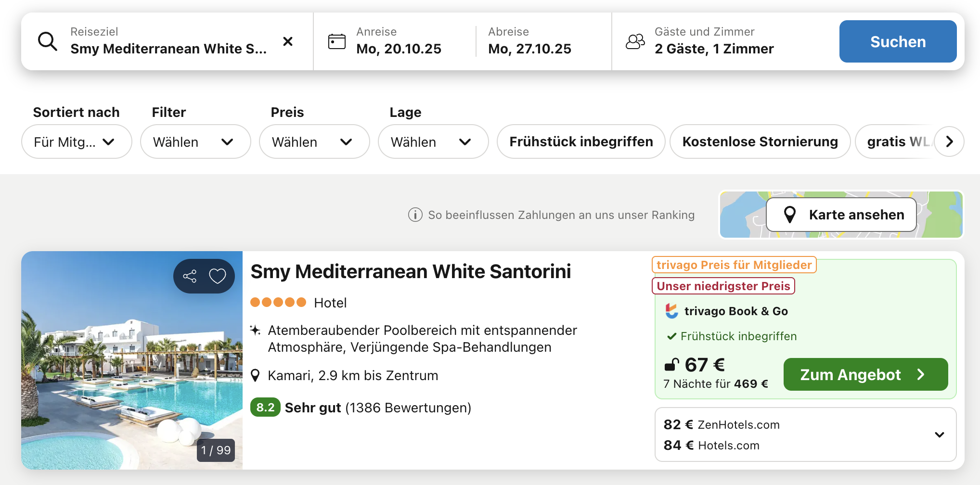980x485 pixels.
Task: Toggle the Frühstück inbegriffen filter chip
Action: tap(581, 141)
